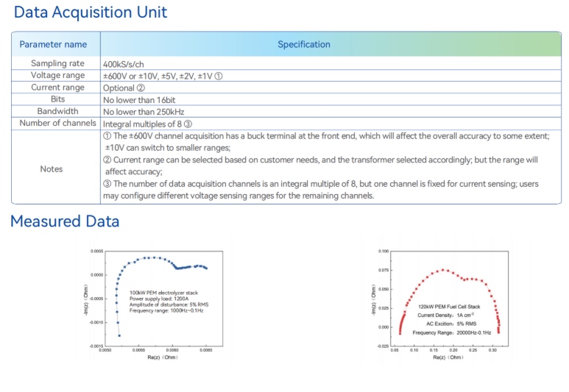569x392 pixels.
Task: Select the Integral multiples of 8 value
Action: [x=147, y=123]
